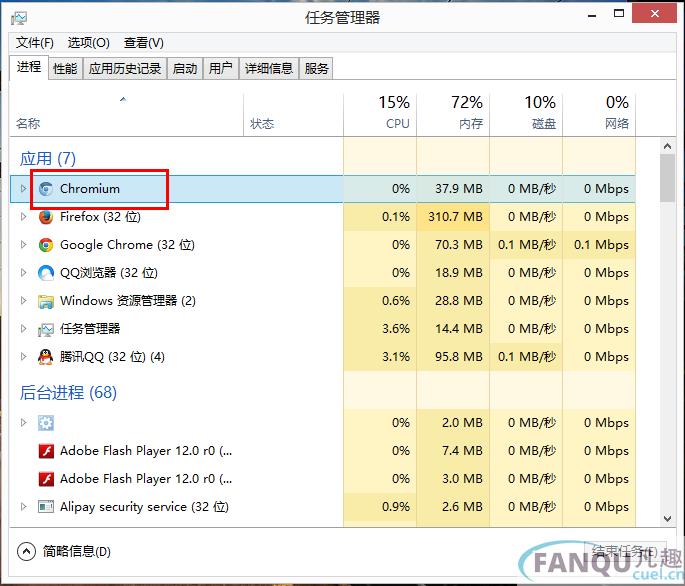Click Chromium memory value 37.9 MB
This screenshot has height=586, width=685.
[x=459, y=189]
